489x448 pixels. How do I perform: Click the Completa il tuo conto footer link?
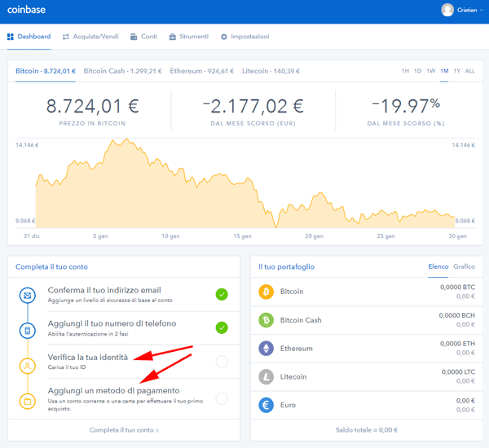pyautogui.click(x=124, y=430)
